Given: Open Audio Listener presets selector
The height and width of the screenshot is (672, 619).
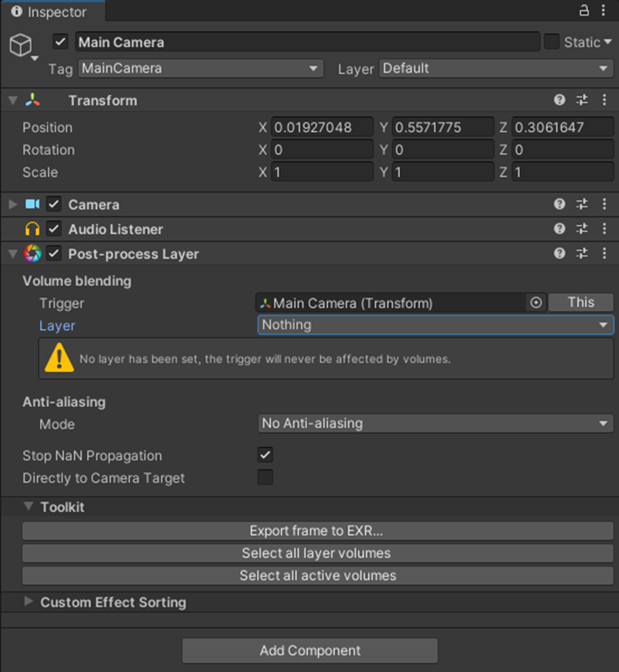Looking at the screenshot, I should 582,229.
